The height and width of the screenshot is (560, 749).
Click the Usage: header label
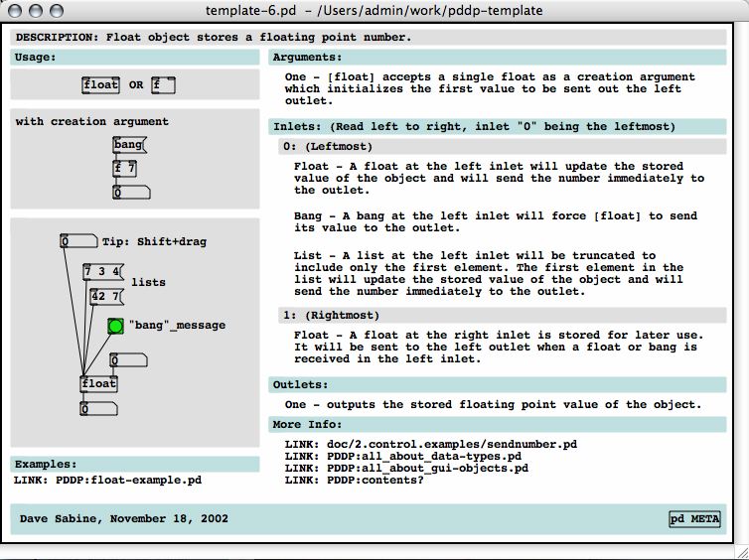pyautogui.click(x=35, y=58)
